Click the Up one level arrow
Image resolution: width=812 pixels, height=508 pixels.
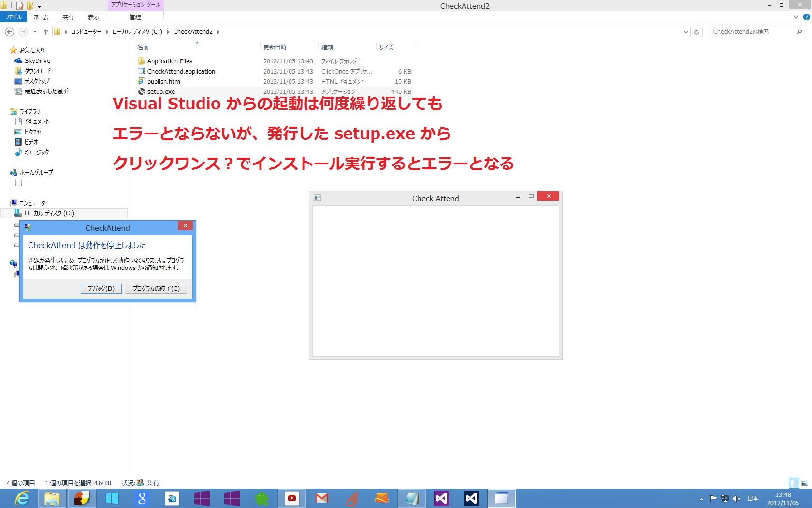[45, 32]
